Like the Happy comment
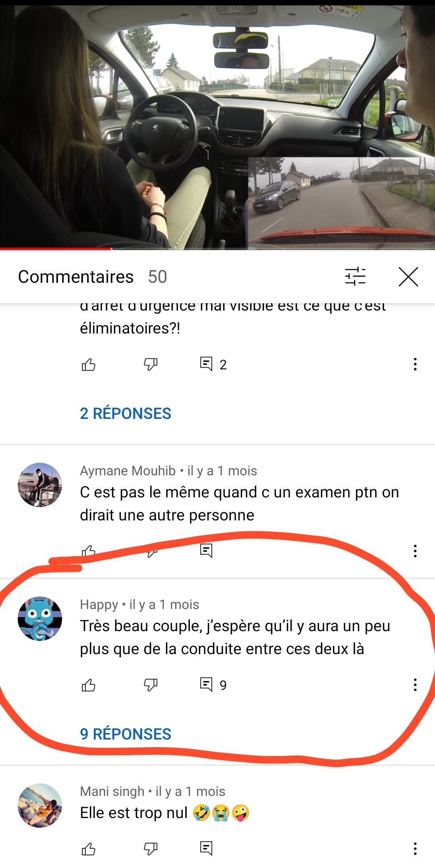 [89, 685]
